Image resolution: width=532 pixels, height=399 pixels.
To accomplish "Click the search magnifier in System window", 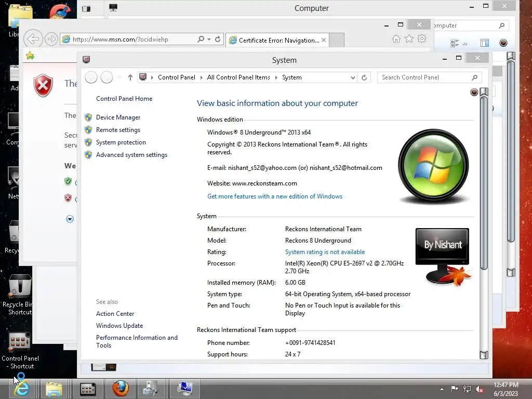I will [475, 78].
